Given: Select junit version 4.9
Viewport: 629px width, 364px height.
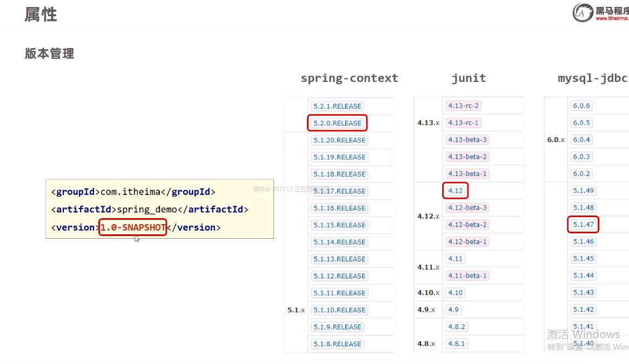Looking at the screenshot, I should pos(453,309).
